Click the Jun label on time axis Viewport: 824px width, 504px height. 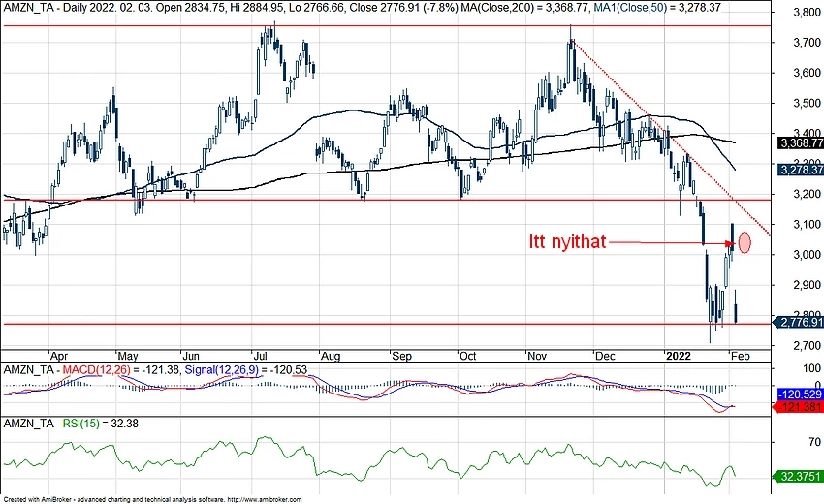[191, 357]
